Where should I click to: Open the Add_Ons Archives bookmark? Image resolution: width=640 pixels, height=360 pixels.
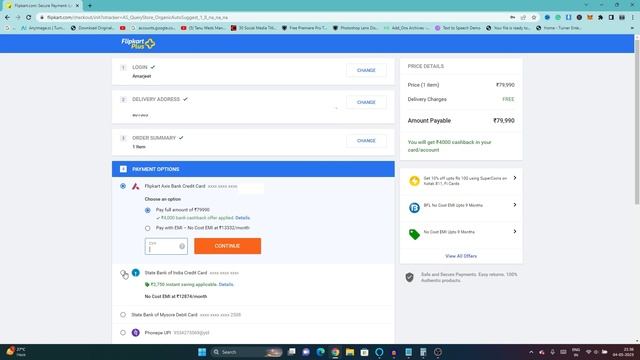pos(407,28)
